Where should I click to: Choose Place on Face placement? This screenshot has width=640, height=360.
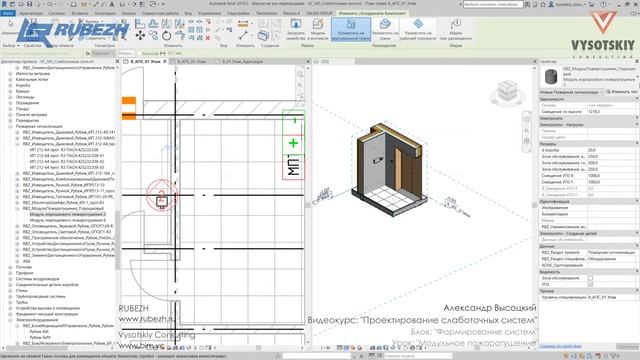(384, 29)
